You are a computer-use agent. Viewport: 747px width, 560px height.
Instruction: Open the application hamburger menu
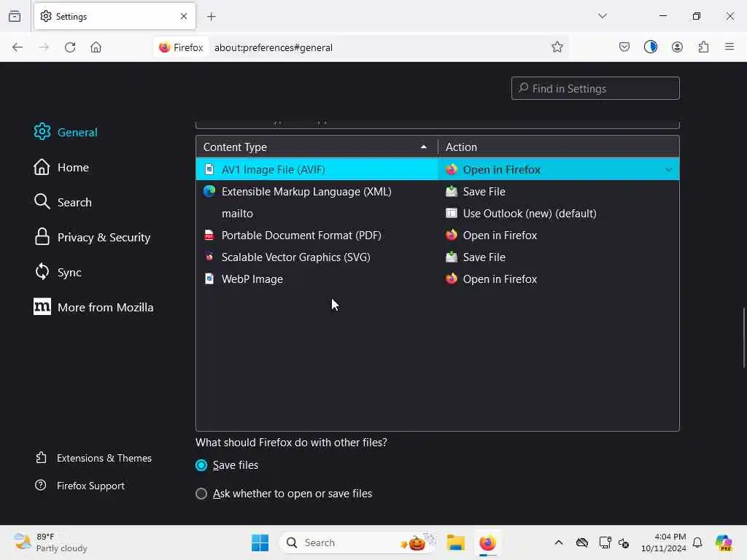point(729,47)
